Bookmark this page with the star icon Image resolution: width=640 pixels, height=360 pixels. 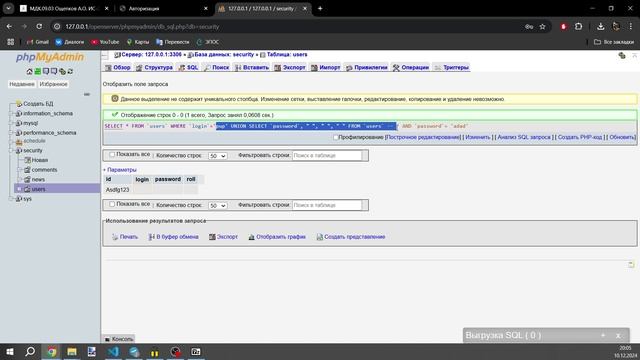[542, 27]
